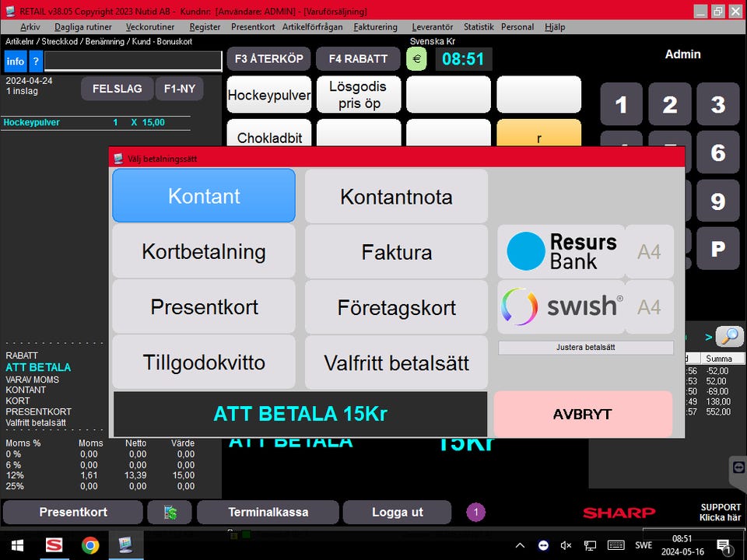
Task: Click the TeamViewer side tab icon
Action: [738, 467]
